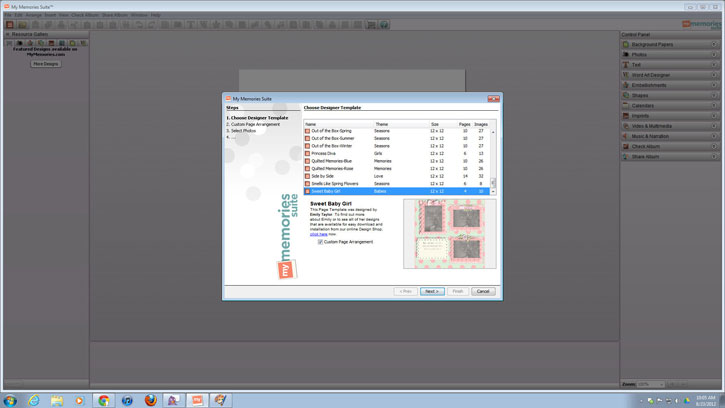Expand Imprints in the Control Panel
725x408 pixels.
click(670, 116)
